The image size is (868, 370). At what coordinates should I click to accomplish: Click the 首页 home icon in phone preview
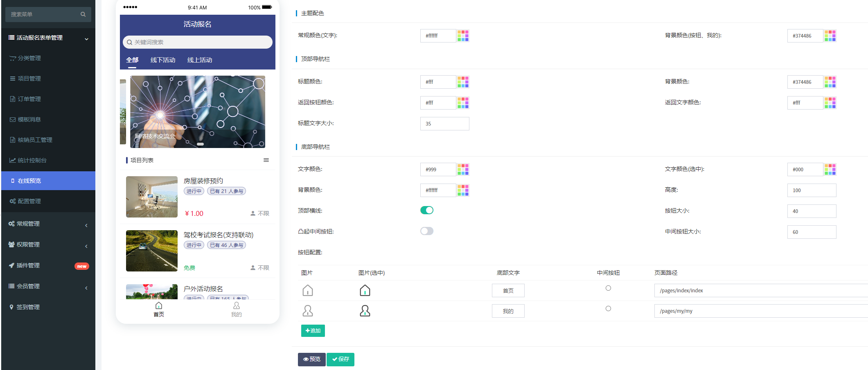tap(159, 306)
